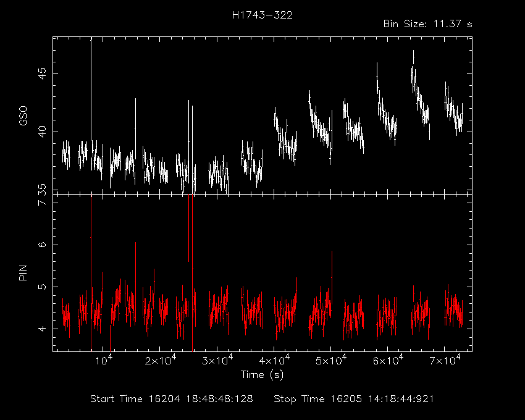The height and width of the screenshot is (420, 525).
Task: Click the 3x10^4 x-axis tick label
Action: tap(217, 360)
